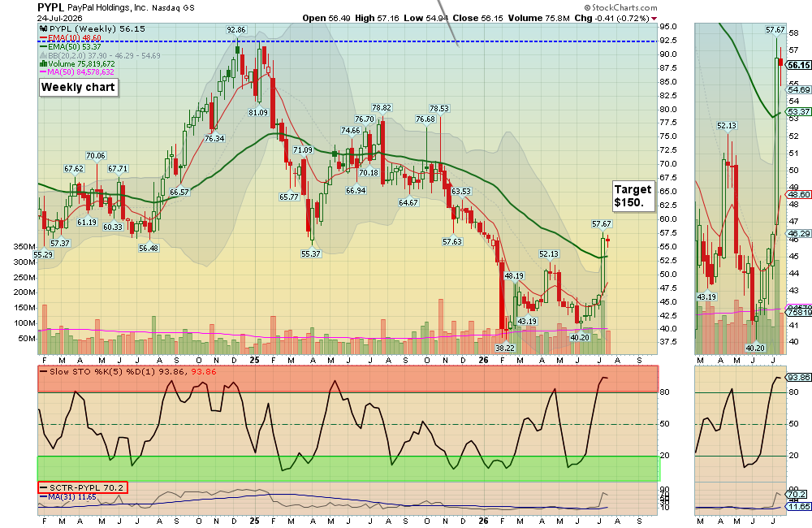
Task: Click the 350M volume axis label
Action: 24,247
